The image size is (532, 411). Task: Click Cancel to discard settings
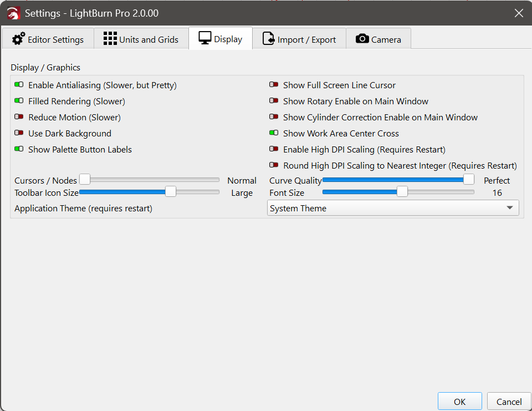tap(509, 402)
